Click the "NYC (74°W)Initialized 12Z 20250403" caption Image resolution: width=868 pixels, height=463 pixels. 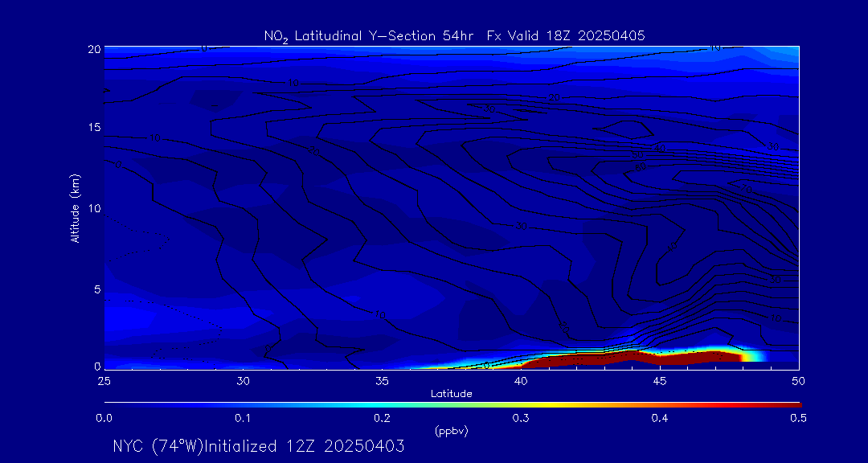point(259,446)
